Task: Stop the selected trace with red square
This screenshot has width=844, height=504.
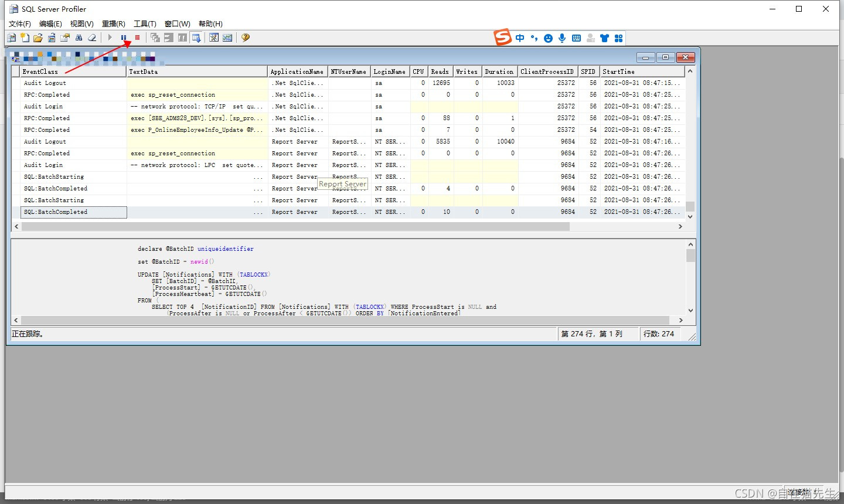Action: (x=137, y=38)
